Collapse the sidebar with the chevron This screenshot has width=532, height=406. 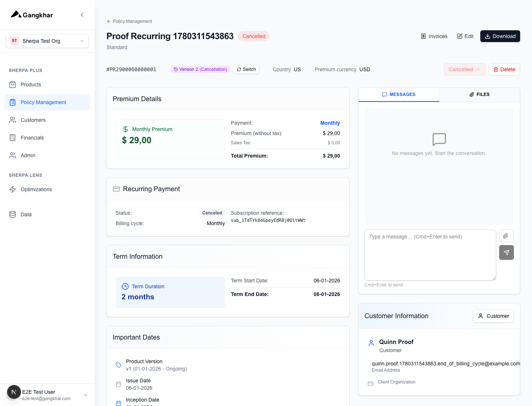(82, 15)
